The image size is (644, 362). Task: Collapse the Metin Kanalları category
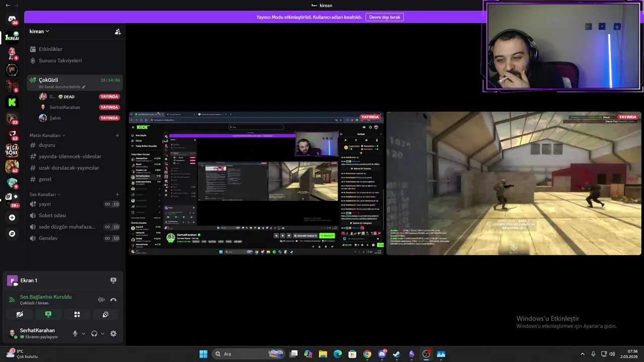[x=47, y=135]
